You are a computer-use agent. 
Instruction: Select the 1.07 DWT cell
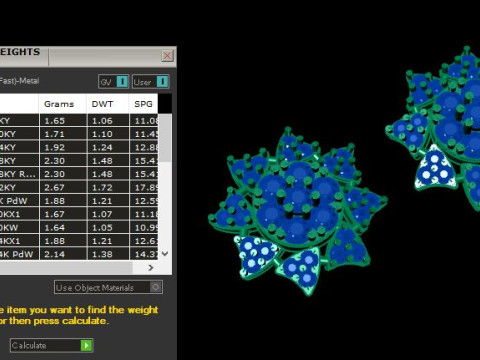point(108,214)
